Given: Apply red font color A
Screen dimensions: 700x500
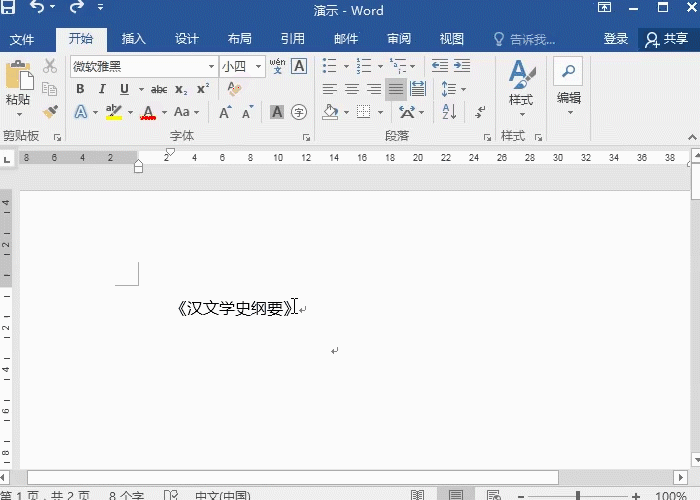Looking at the screenshot, I should pos(148,112).
